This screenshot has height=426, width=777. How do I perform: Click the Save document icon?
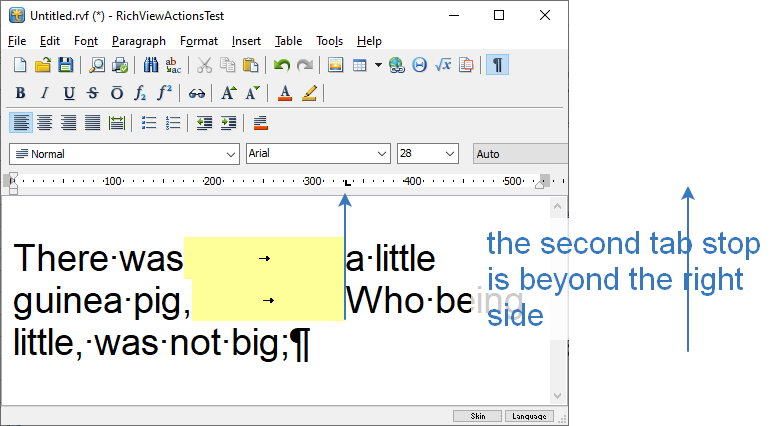pyautogui.click(x=65, y=66)
